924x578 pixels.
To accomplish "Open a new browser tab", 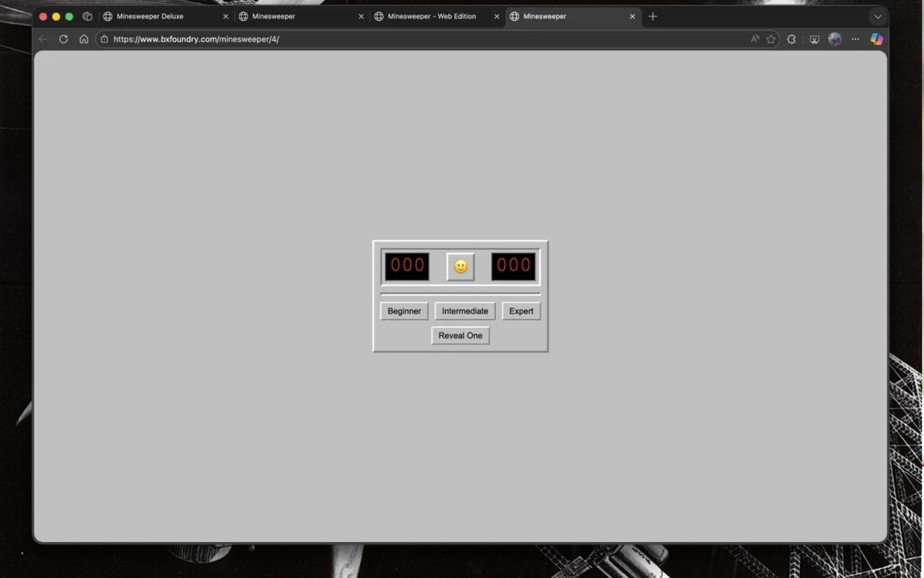I will [x=653, y=17].
